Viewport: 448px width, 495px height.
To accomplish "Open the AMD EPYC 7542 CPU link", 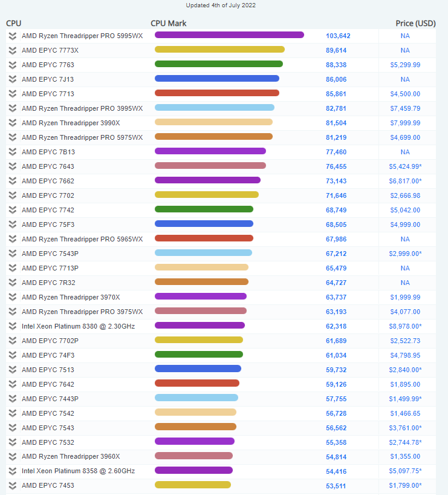I will pyautogui.click(x=48, y=413).
